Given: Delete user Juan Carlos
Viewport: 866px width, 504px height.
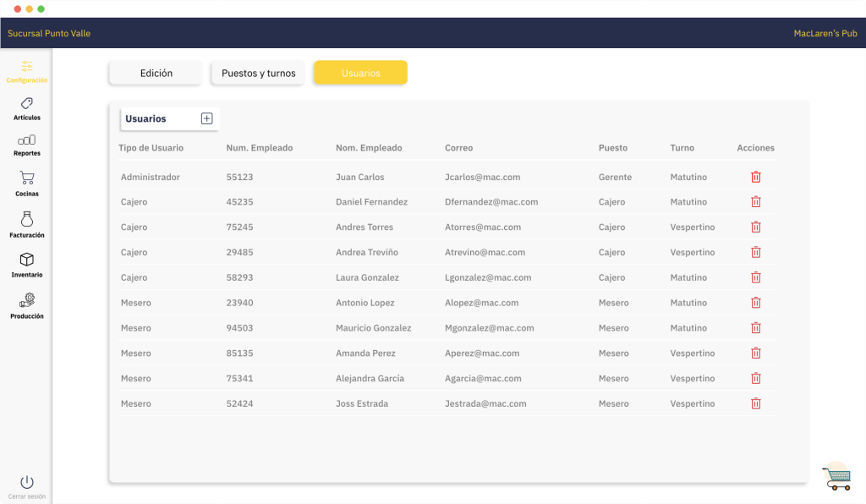Looking at the screenshot, I should coord(756,177).
